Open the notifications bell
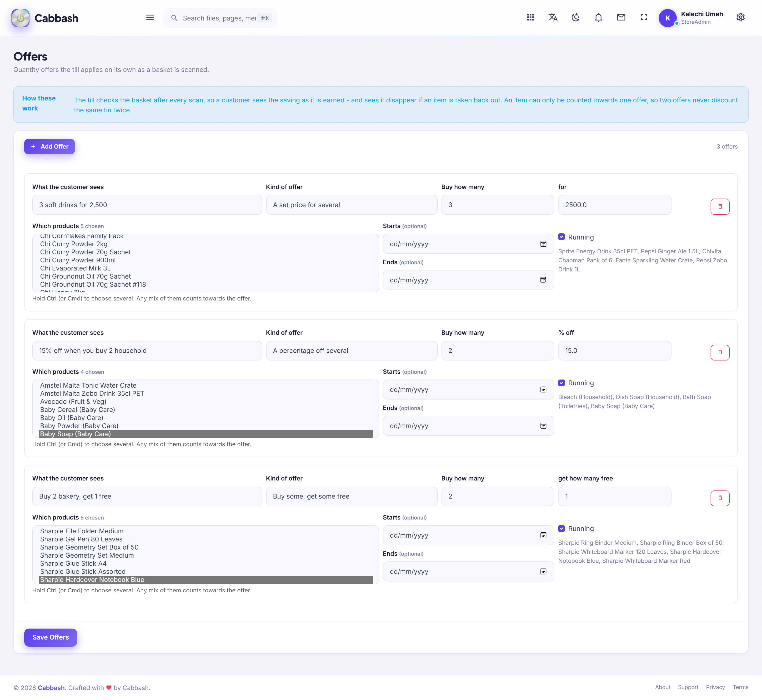 click(598, 17)
